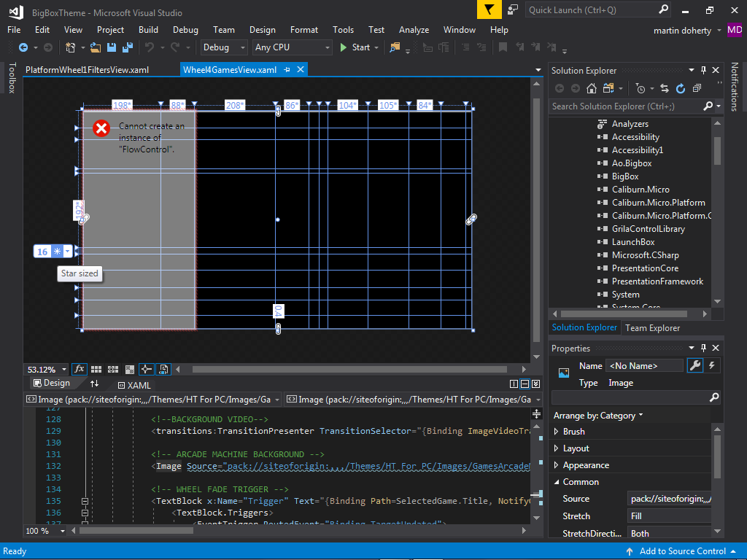Screen dimensions: 747x560
Task: Click Sync with Active Document icon
Action: pos(665,88)
